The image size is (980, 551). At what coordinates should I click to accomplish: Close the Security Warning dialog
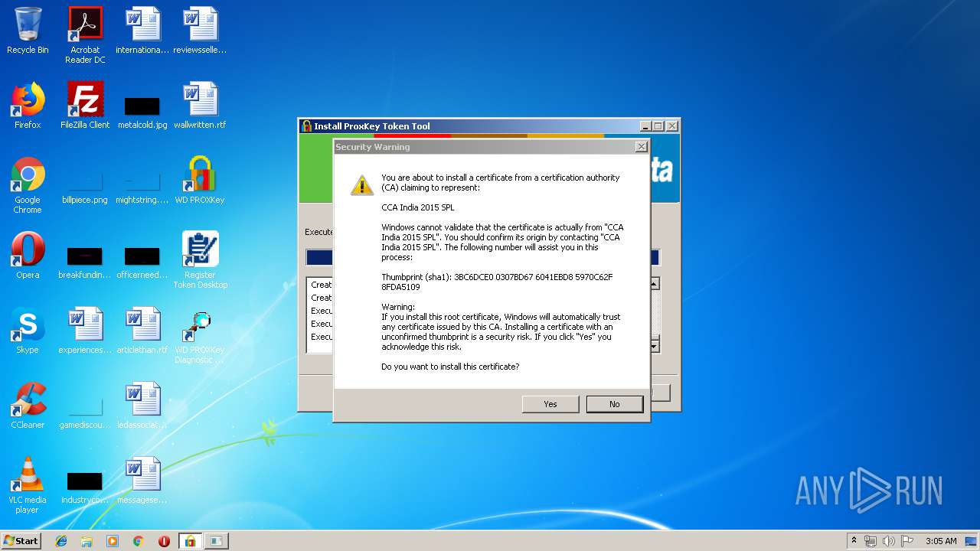coord(642,146)
